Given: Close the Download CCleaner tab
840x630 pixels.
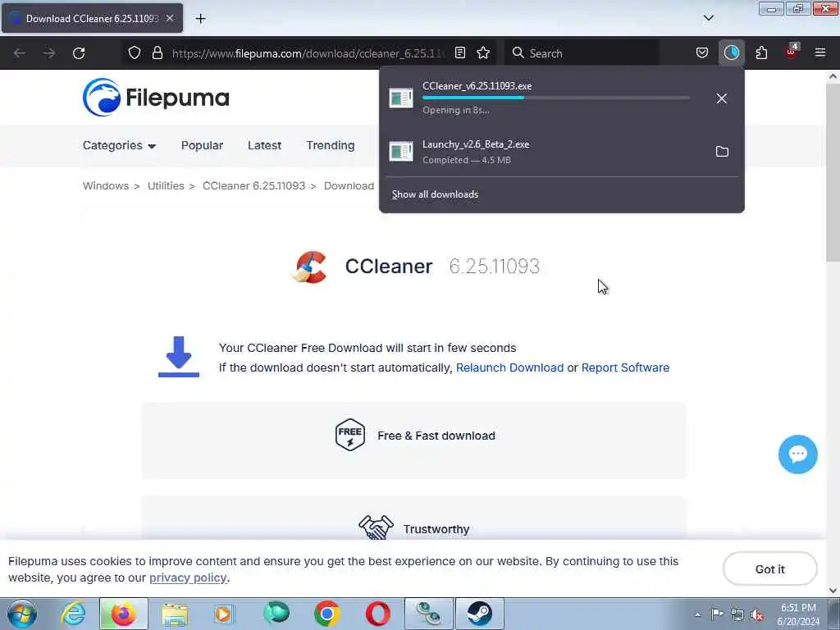Looking at the screenshot, I should coord(170,18).
